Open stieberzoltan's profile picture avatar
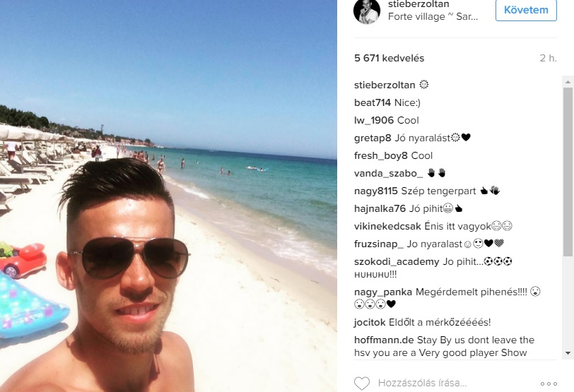Image resolution: width=574 pixels, height=392 pixels. coord(367,11)
